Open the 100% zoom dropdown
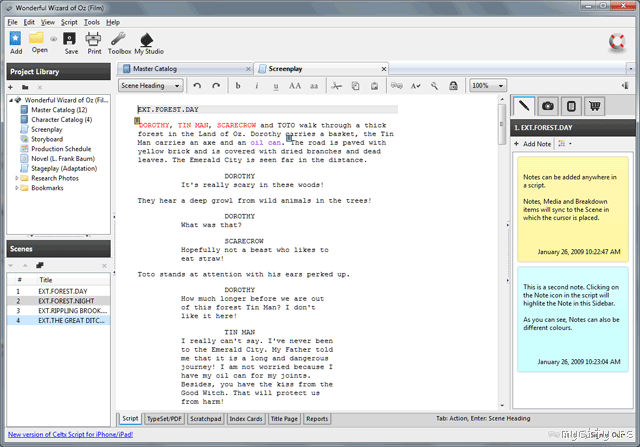Viewport: 640px width, 447px height. (488, 86)
